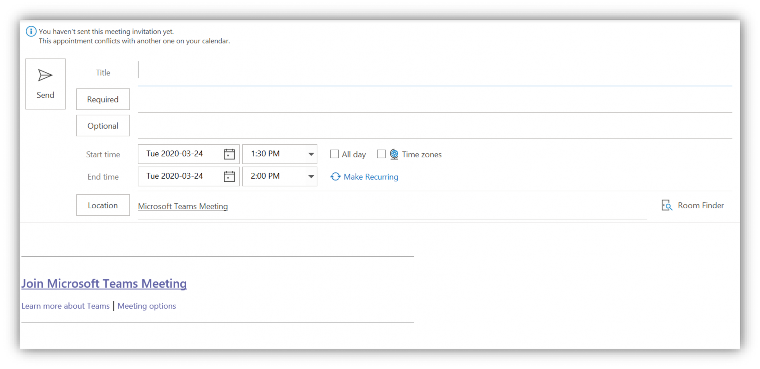Open the Optional attendees picker button

(103, 126)
